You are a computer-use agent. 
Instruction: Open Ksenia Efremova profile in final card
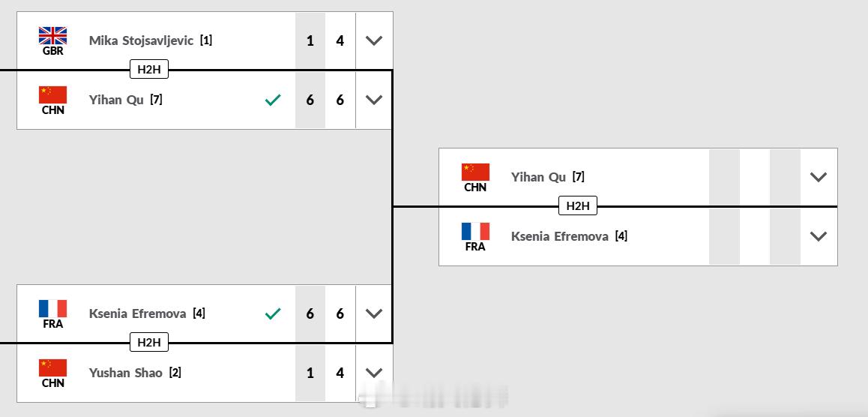[560, 236]
